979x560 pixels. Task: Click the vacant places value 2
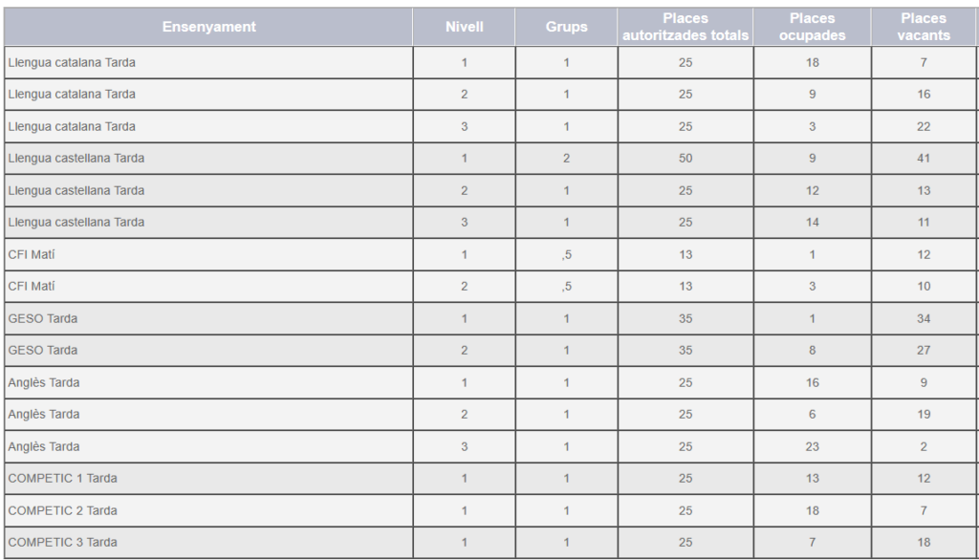tap(924, 446)
